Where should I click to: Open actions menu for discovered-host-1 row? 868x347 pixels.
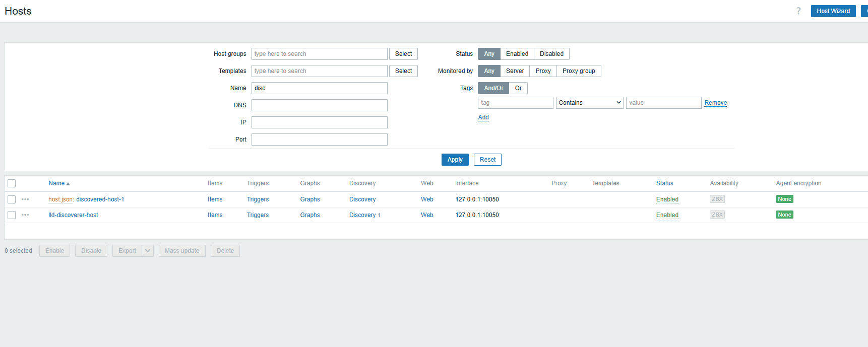[25, 199]
